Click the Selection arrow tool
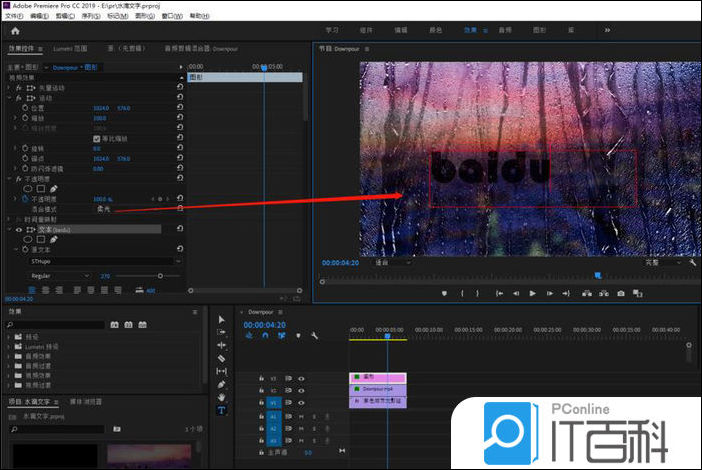 point(221,319)
